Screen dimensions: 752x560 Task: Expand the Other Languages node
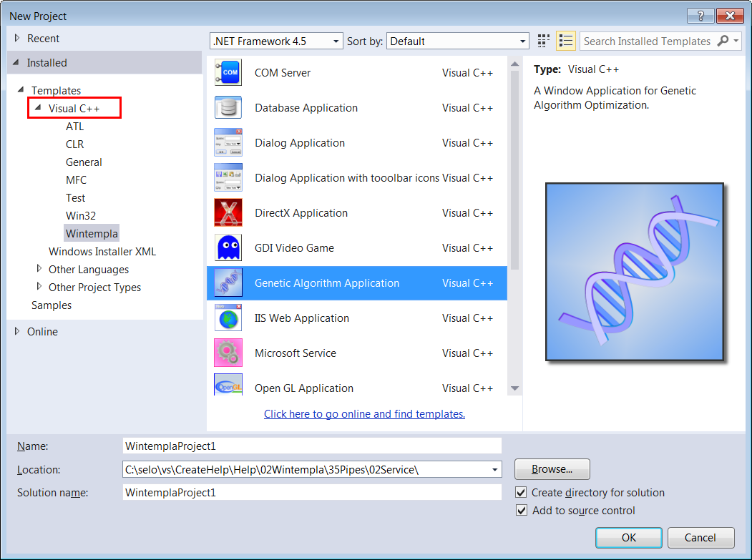39,268
